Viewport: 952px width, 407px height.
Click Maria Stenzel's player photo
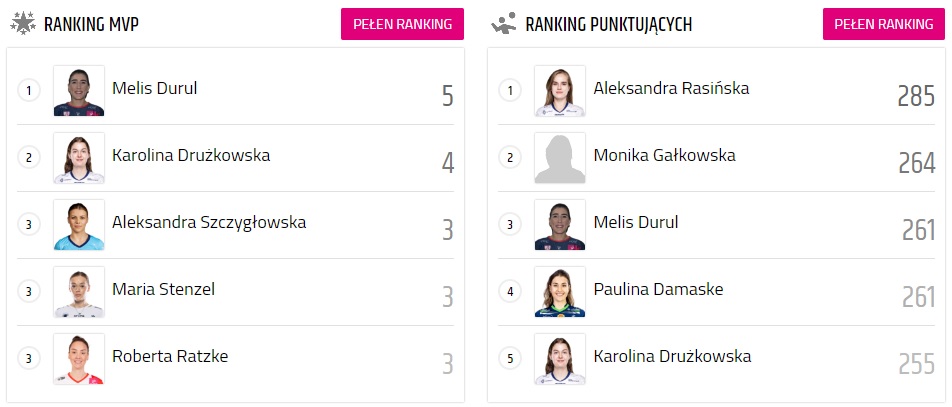[79, 292]
